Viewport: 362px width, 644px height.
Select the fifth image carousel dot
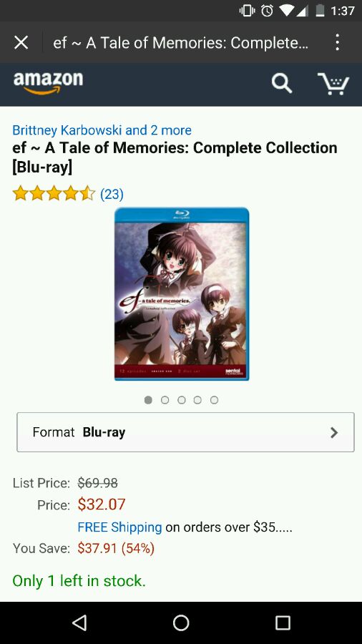(x=214, y=399)
